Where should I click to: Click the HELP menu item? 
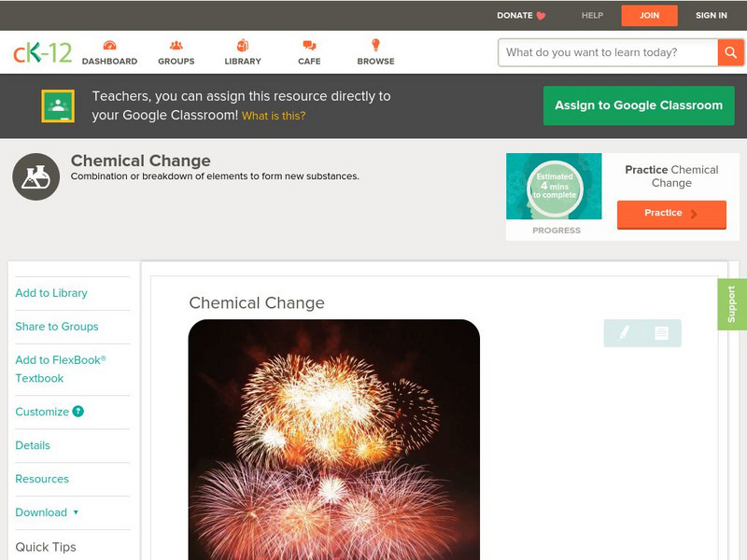(x=592, y=15)
